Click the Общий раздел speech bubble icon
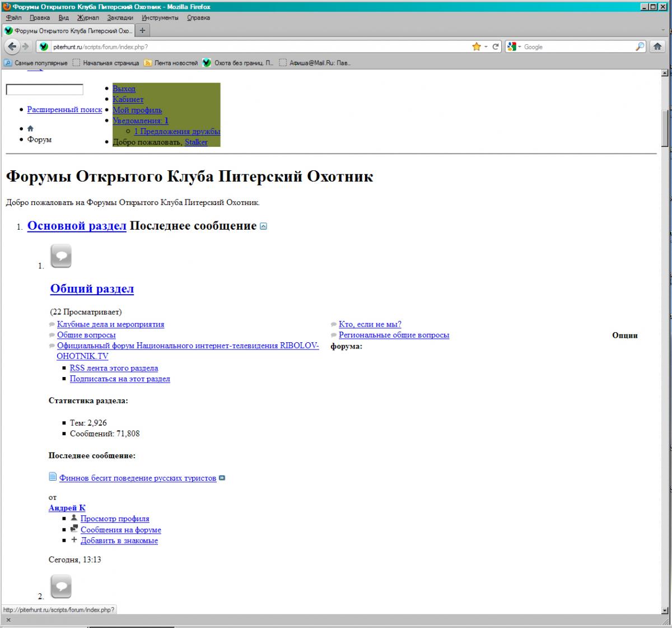Image resolution: width=672 pixels, height=628 pixels. tap(62, 256)
